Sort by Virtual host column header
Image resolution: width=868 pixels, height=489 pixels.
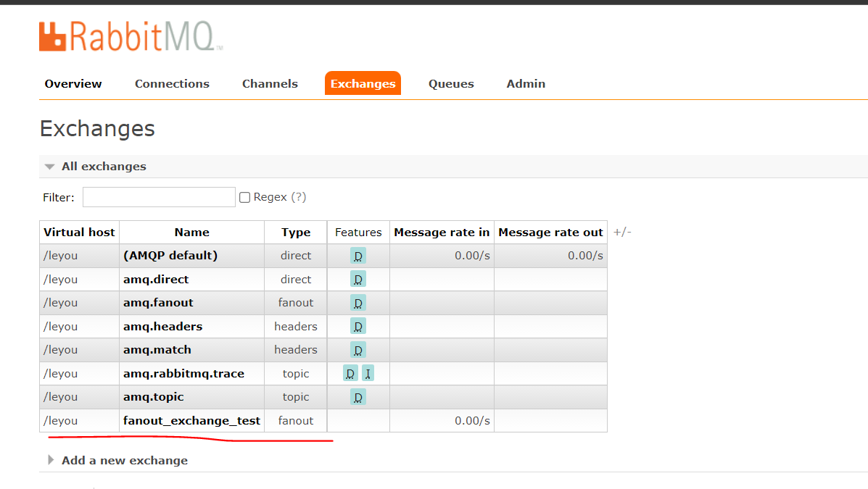click(x=79, y=233)
